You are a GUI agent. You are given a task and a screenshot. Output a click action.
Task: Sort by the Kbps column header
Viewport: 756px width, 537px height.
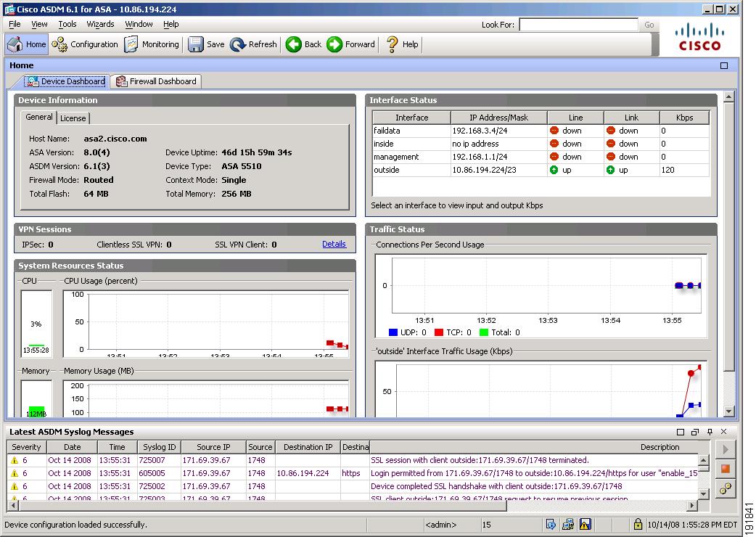click(x=685, y=118)
